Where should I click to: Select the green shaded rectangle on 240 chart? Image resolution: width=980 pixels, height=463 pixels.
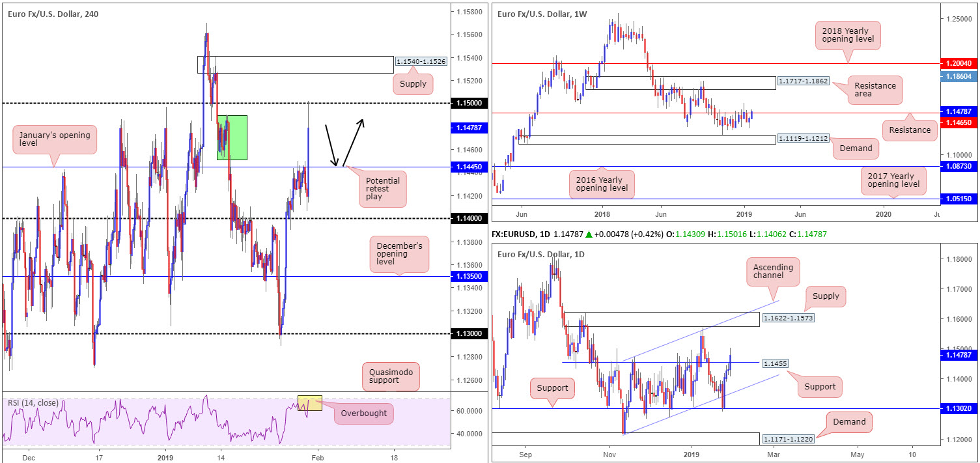232,137
